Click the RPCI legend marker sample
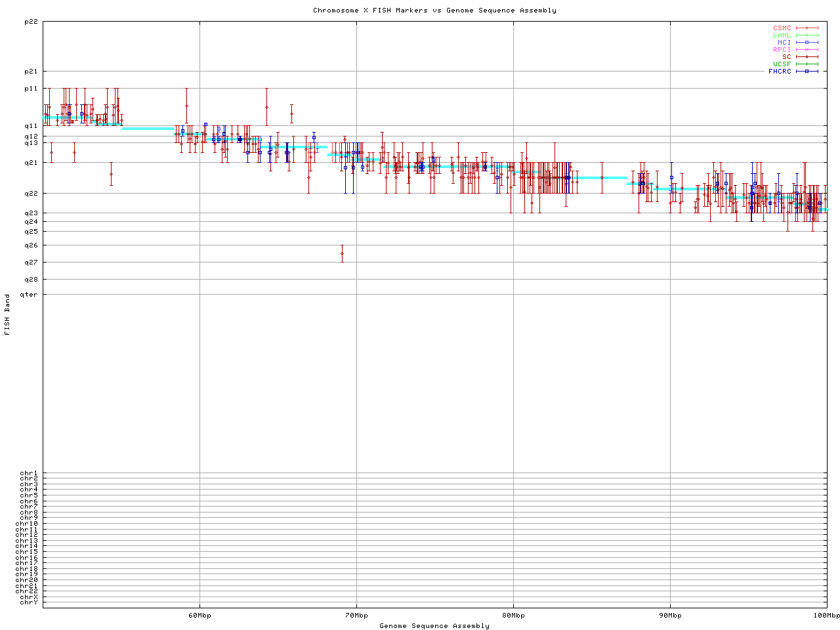Image resolution: width=840 pixels, height=630 pixels. [807, 50]
